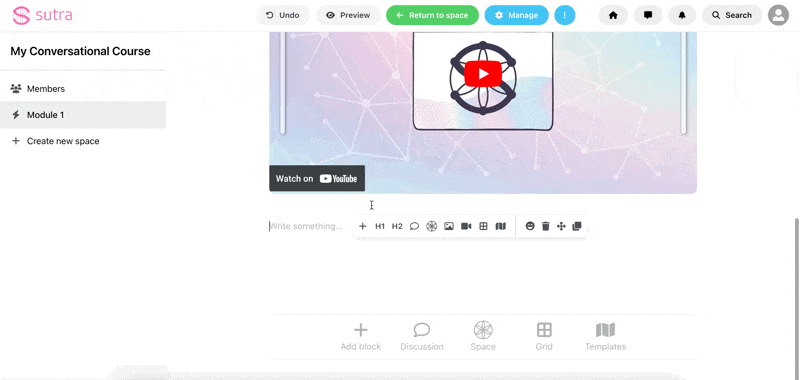
Task: Click Templates in the bottom bar
Action: pos(606,337)
